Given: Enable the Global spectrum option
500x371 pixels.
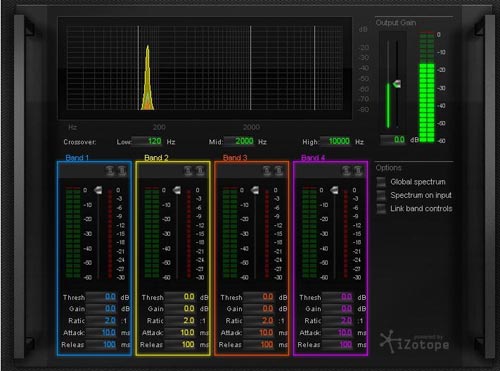Looking at the screenshot, I should click(381, 182).
